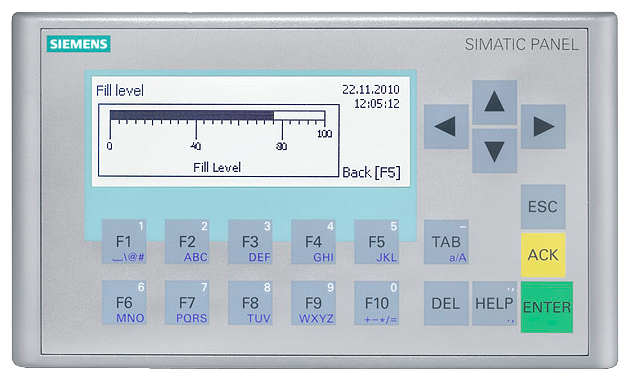Screen dimensions: 630x380
Task: Click the scale value 100
Action: (x=324, y=134)
